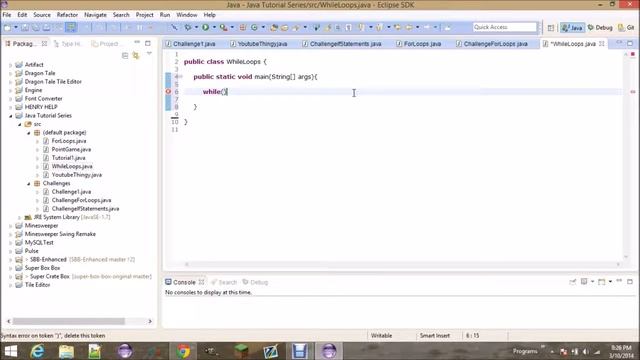Image resolution: width=640 pixels, height=360 pixels.
Task: Switch to the Debug perspective
Action: (600, 28)
